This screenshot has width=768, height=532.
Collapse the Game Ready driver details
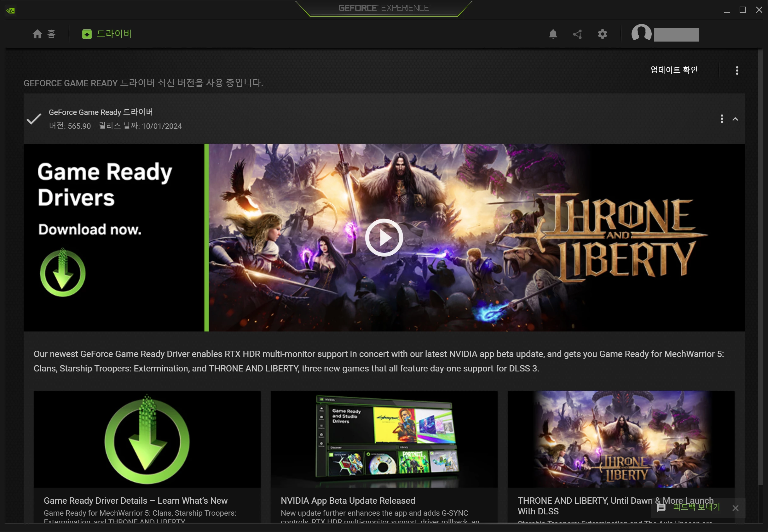(x=735, y=119)
